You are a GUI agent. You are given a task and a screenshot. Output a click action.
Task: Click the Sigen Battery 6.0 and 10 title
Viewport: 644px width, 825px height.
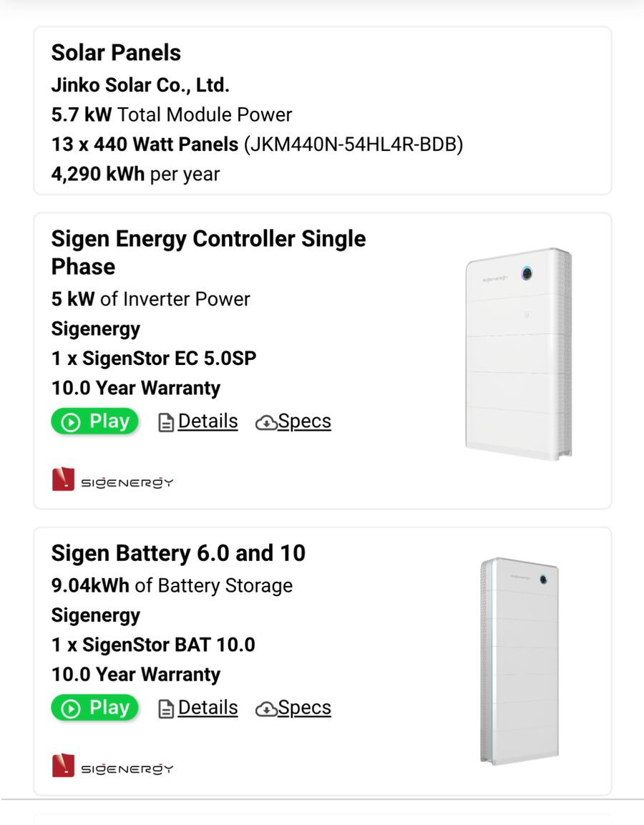(x=178, y=553)
